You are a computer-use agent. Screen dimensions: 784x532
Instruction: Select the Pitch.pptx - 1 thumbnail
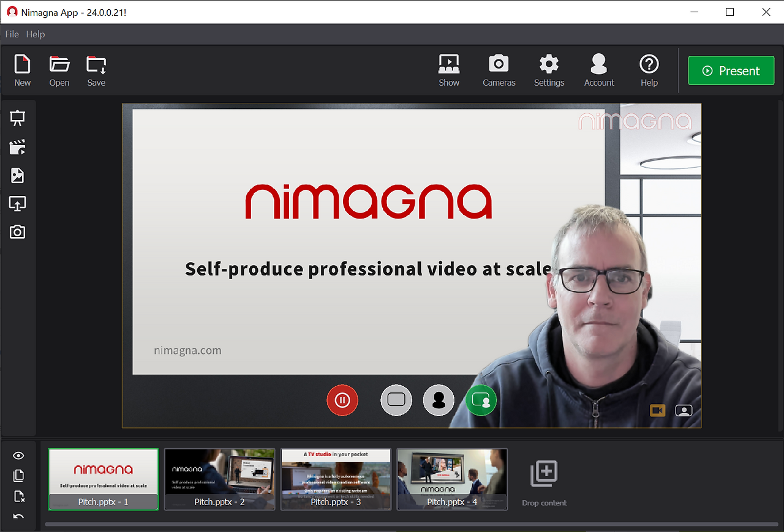coord(104,479)
